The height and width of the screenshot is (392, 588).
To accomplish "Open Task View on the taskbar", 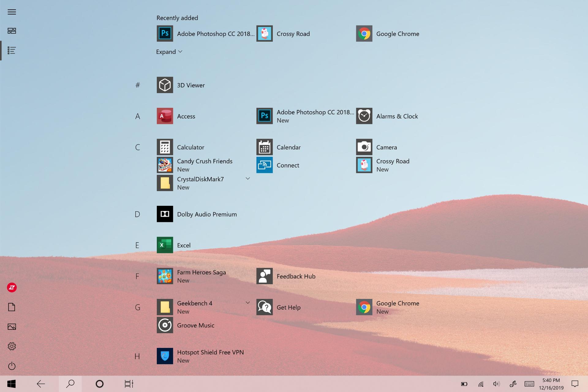I will (x=129, y=384).
